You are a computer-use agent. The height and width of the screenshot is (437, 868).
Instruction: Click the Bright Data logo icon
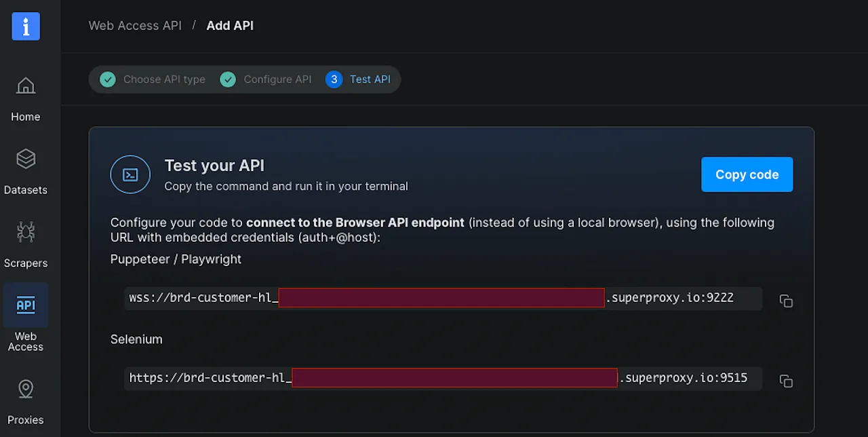tap(26, 26)
